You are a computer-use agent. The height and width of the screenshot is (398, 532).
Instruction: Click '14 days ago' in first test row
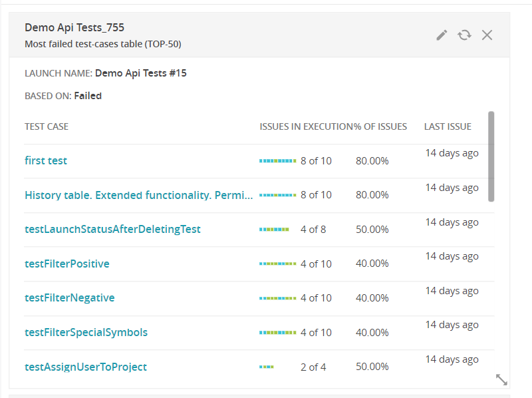tap(452, 153)
